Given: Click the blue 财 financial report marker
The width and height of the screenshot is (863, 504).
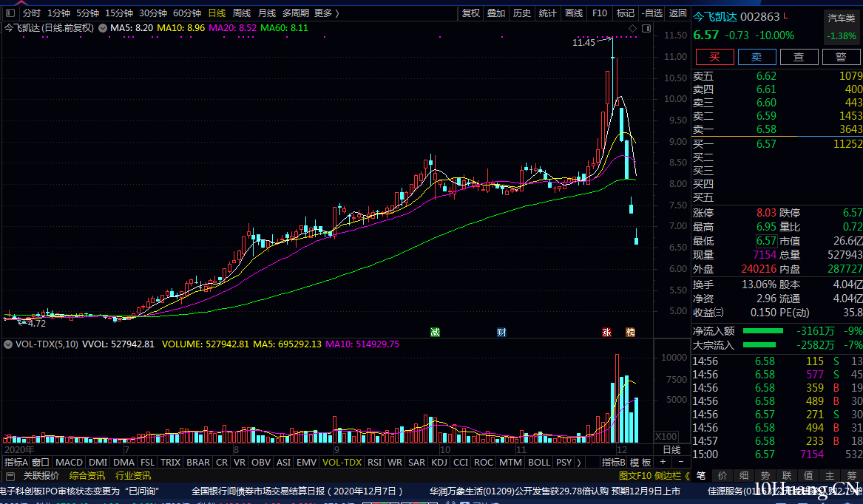Looking at the screenshot, I should 501,333.
